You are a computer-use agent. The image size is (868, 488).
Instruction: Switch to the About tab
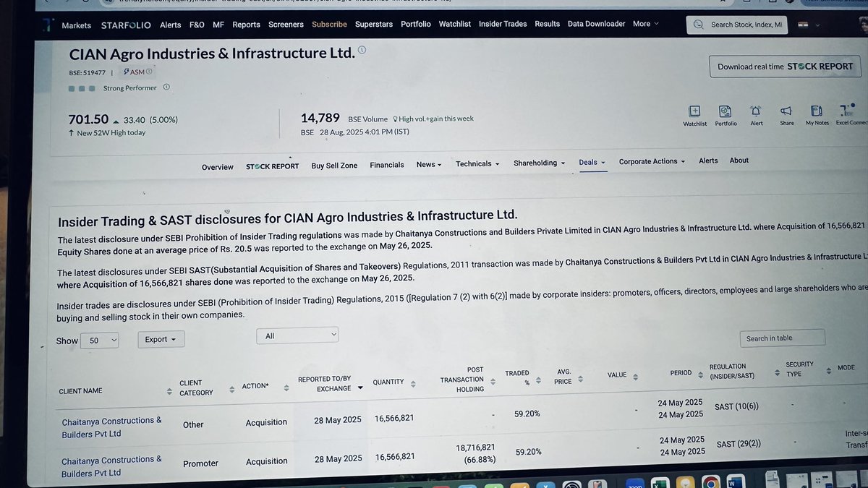click(739, 160)
